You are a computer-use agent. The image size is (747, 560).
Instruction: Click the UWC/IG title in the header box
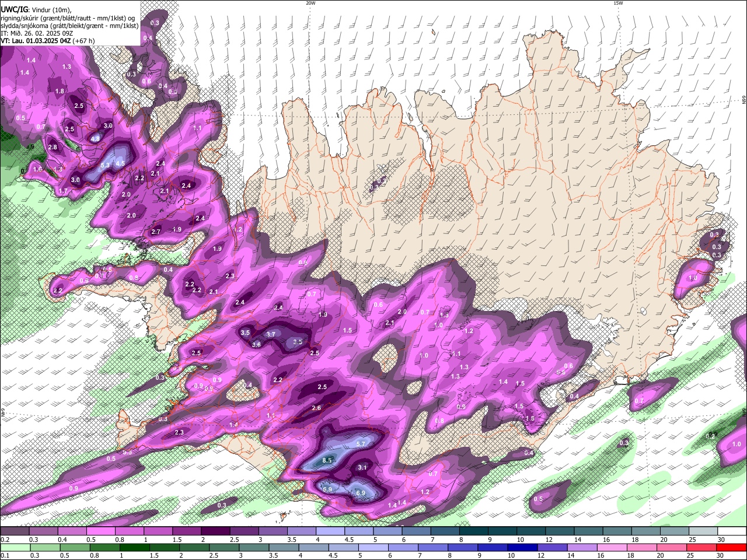tap(13, 9)
